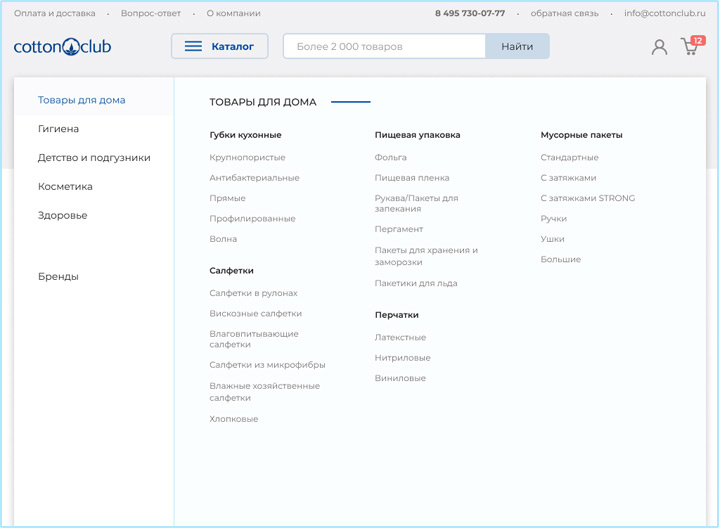719x528 pixels.
Task: Open the Каталог menu button
Action: coord(220,46)
